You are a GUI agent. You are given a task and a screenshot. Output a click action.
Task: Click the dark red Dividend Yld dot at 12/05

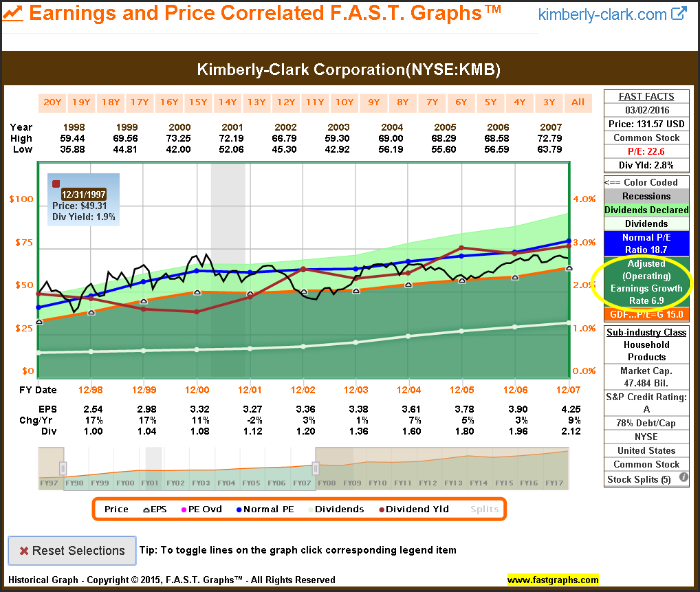coord(462,248)
